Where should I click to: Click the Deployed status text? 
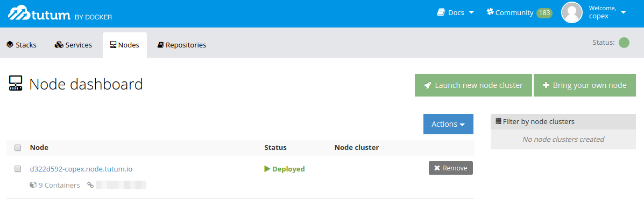point(288,169)
